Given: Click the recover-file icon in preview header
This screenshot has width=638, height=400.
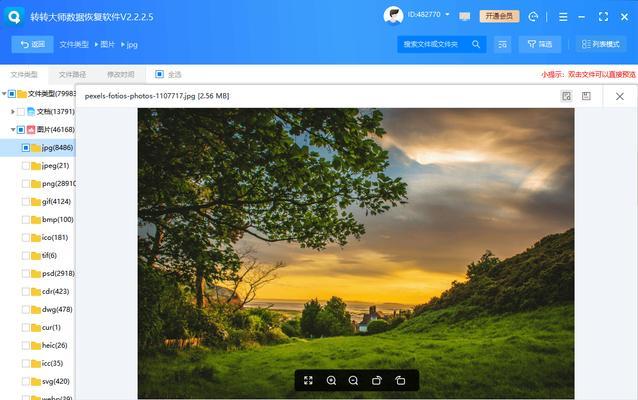Looking at the screenshot, I should pyautogui.click(x=566, y=96).
